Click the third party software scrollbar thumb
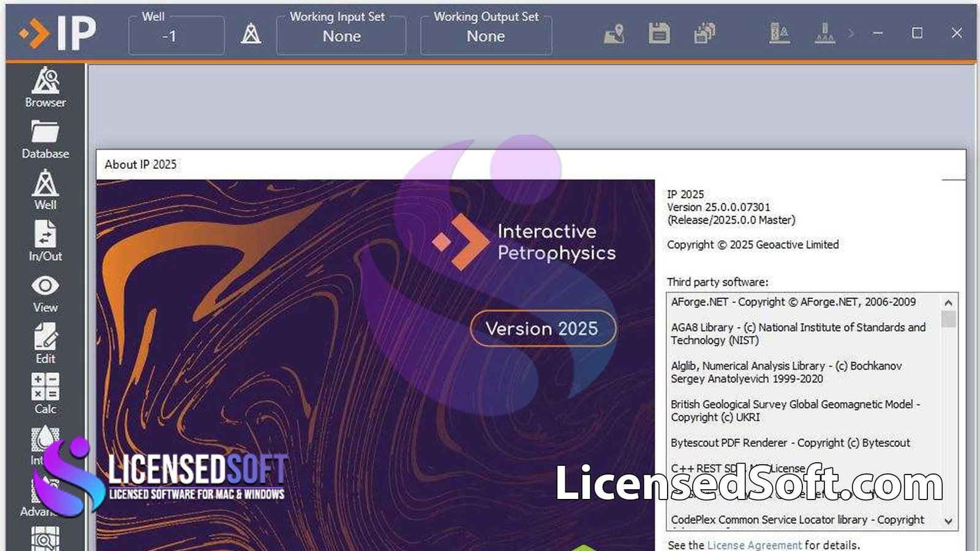The image size is (980, 551). point(948,319)
